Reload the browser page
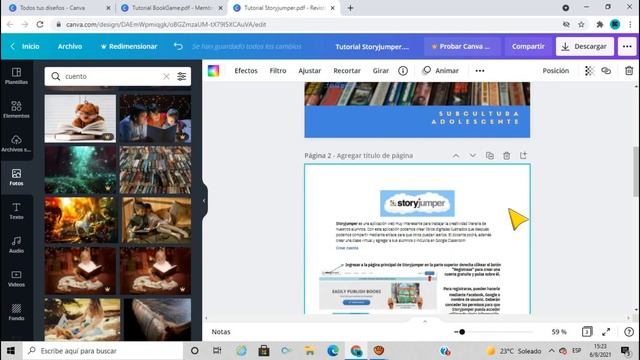 pyautogui.click(x=40, y=24)
